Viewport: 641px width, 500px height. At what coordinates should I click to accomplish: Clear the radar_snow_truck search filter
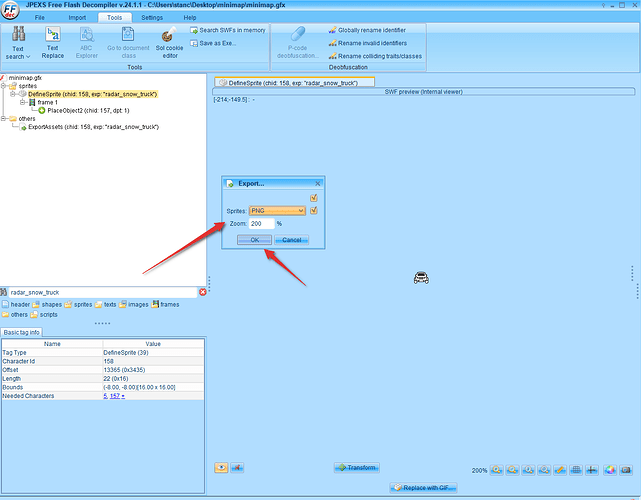coord(202,291)
